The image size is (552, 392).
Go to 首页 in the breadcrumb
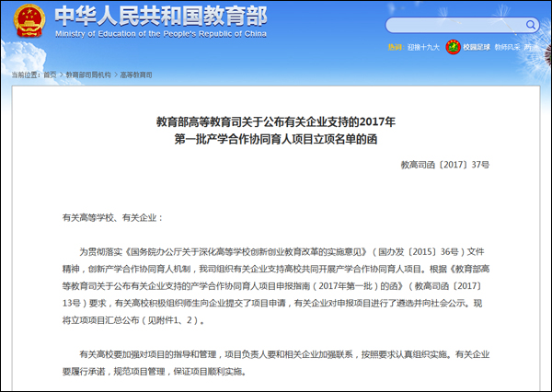pos(50,75)
